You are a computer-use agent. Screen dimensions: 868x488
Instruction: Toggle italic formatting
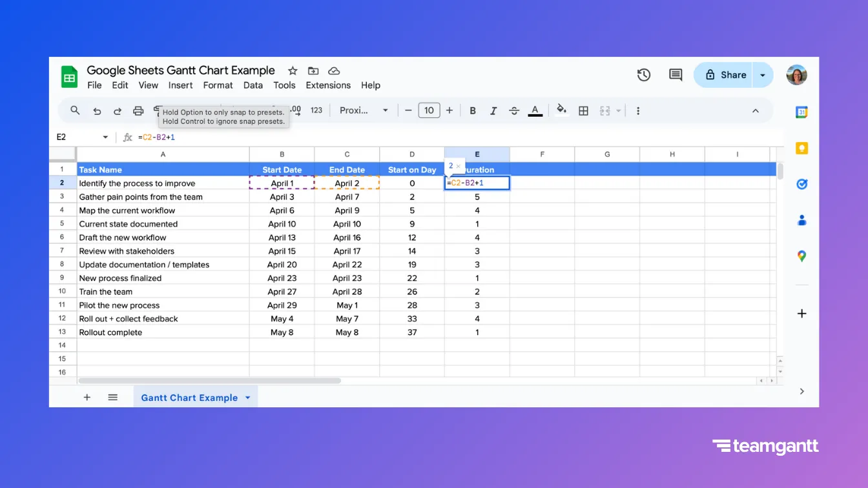coord(493,110)
